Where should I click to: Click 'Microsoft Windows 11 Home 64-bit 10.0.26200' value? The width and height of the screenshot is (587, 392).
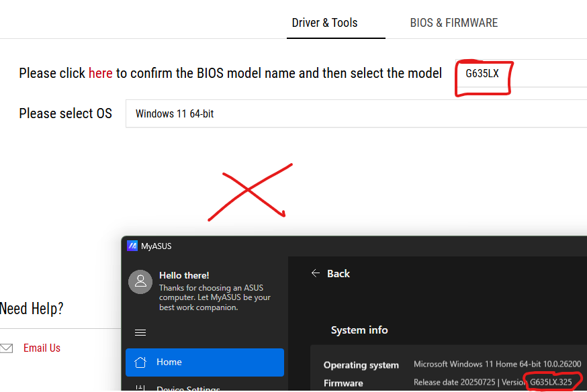[x=498, y=364]
